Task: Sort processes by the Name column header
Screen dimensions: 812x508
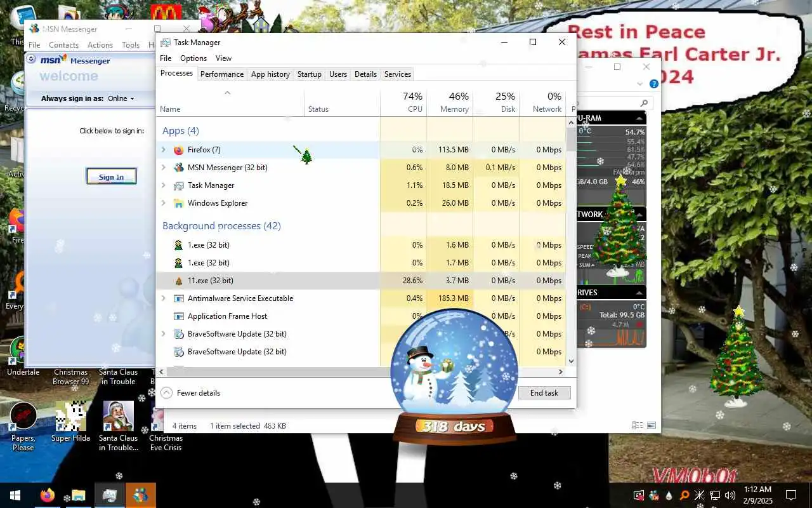Action: [x=230, y=102]
